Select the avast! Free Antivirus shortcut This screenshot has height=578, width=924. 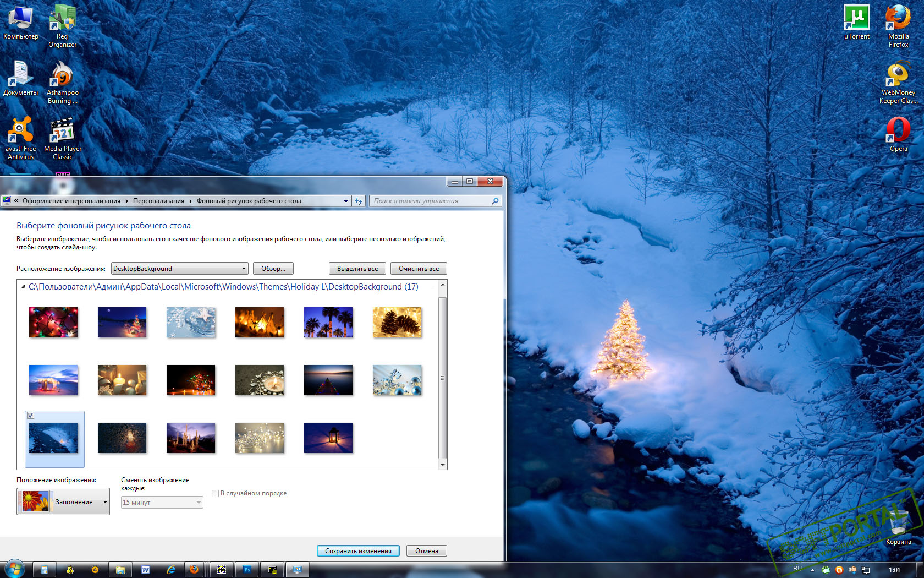20,139
